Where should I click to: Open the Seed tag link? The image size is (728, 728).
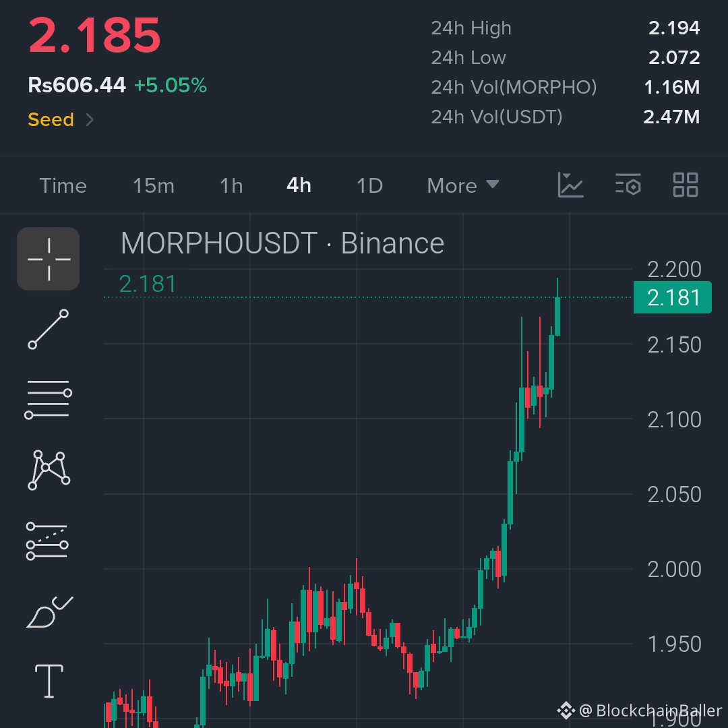tap(51, 120)
